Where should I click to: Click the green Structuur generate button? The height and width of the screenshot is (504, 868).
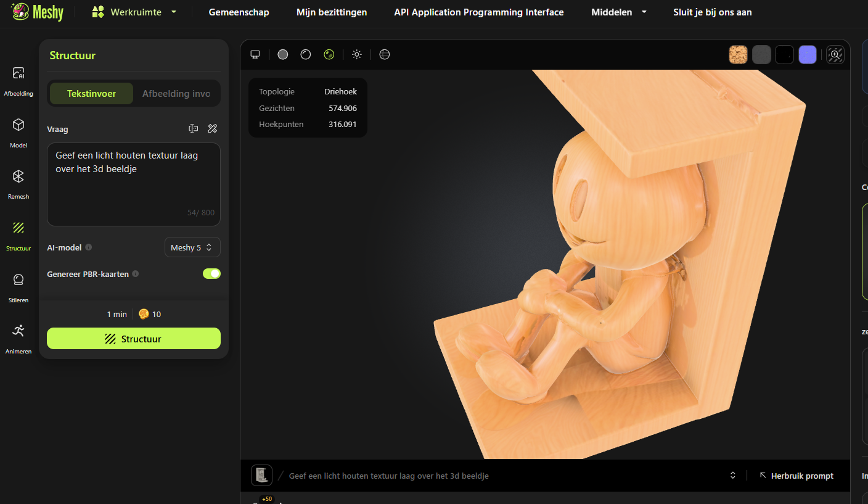[134, 339]
